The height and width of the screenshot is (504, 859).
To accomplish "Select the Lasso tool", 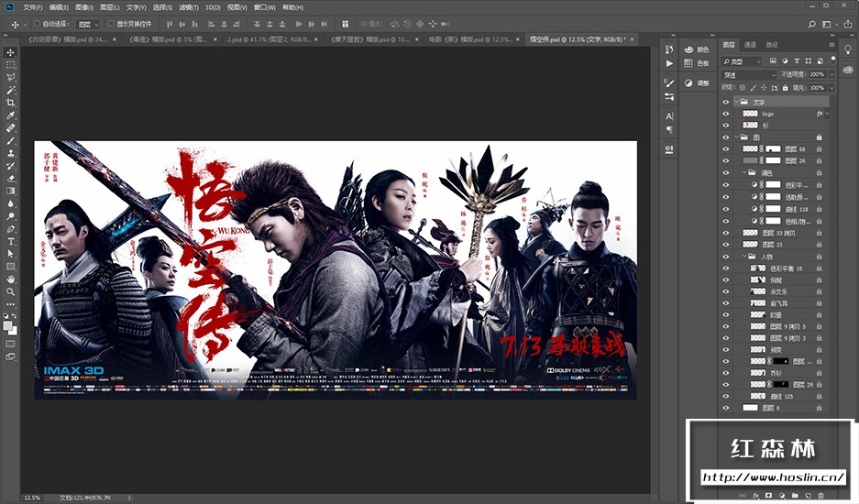I will coord(10,78).
